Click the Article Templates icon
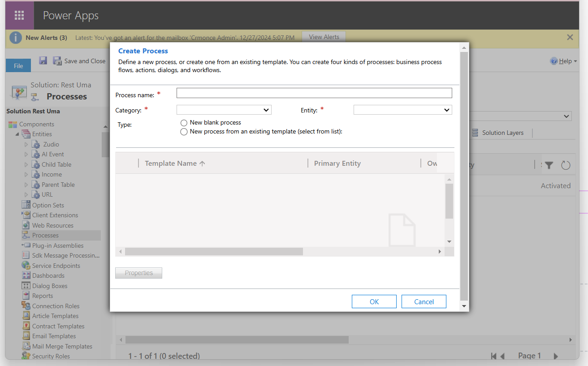 (x=26, y=316)
